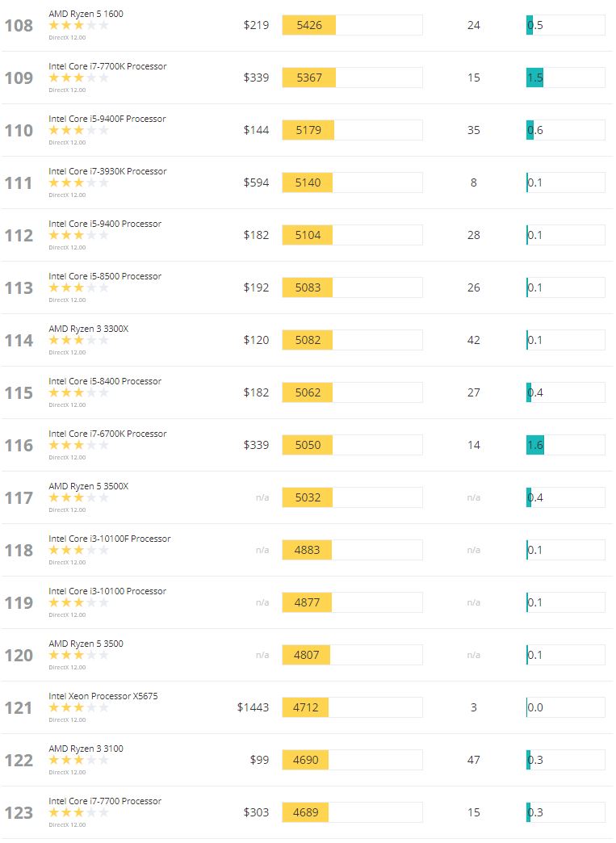Open Intel Core i7-7700K Processor page
The height and width of the screenshot is (843, 616).
pyautogui.click(x=107, y=66)
